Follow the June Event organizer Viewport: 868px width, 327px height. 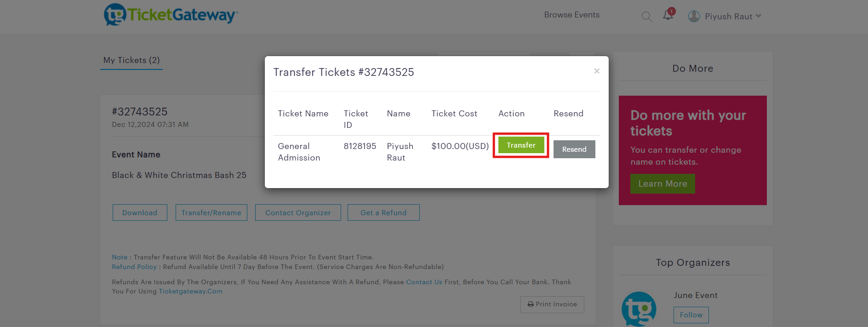click(691, 315)
